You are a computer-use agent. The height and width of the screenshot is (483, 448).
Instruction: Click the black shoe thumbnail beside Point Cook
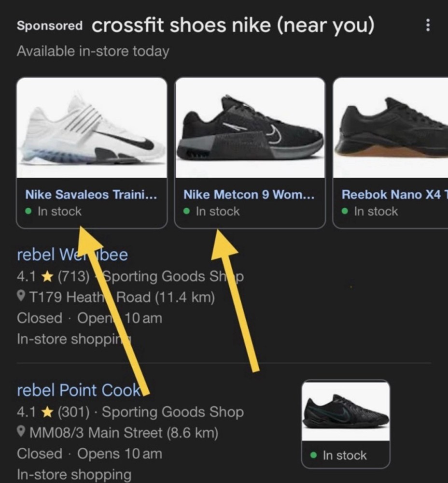coord(346,411)
